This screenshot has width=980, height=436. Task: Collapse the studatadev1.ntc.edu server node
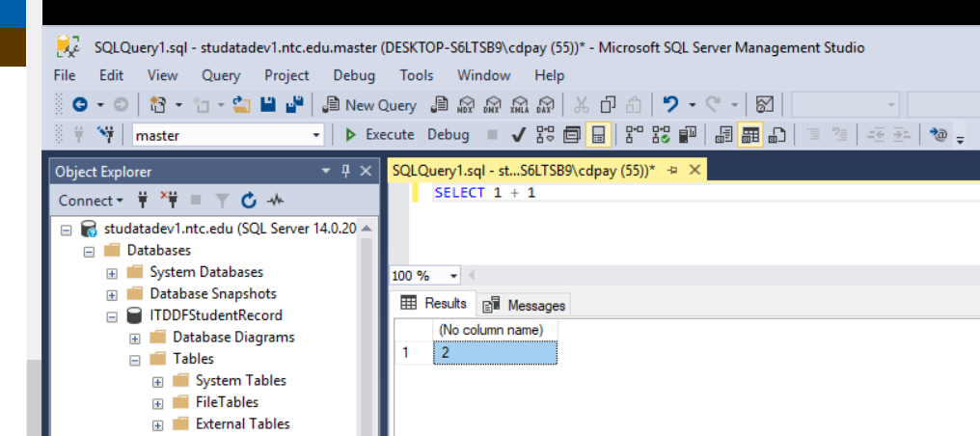(x=67, y=230)
